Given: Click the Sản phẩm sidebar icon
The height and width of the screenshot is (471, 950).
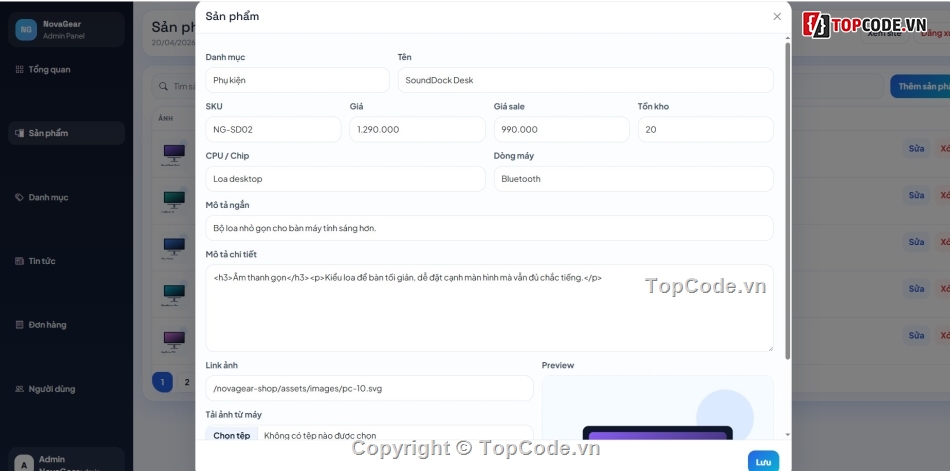Looking at the screenshot, I should [x=19, y=133].
